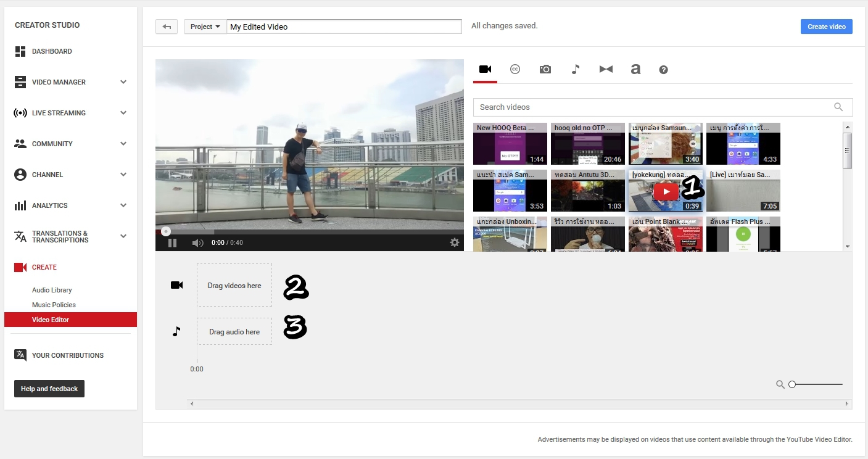Select the [Live] 7:05 video thumbnail
This screenshot has width=868, height=459.
pyautogui.click(x=743, y=191)
